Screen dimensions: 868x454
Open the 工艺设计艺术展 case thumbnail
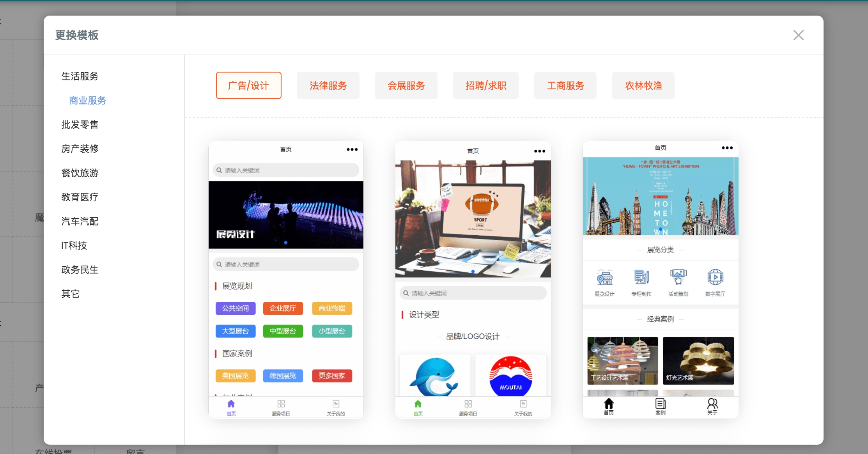[x=622, y=361]
